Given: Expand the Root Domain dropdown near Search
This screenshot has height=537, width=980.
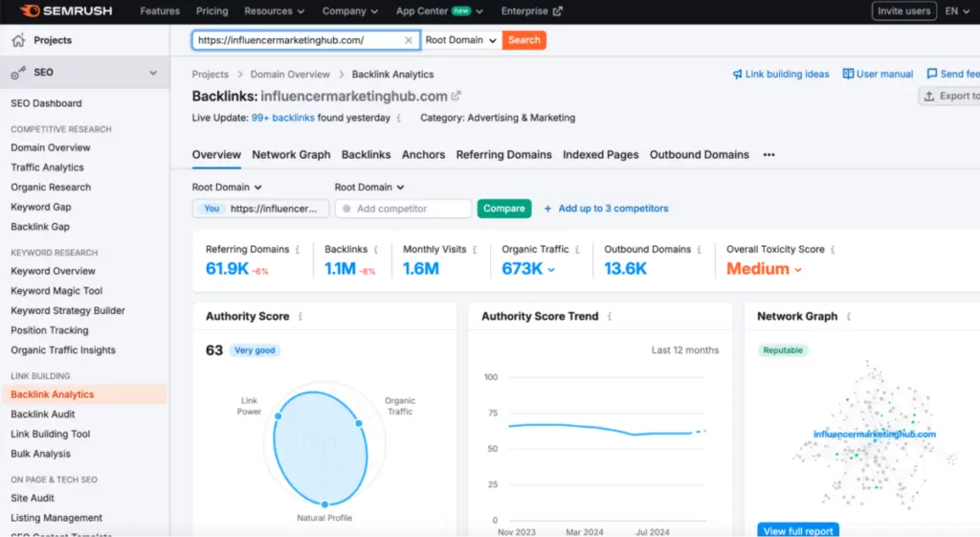Looking at the screenshot, I should [x=461, y=40].
